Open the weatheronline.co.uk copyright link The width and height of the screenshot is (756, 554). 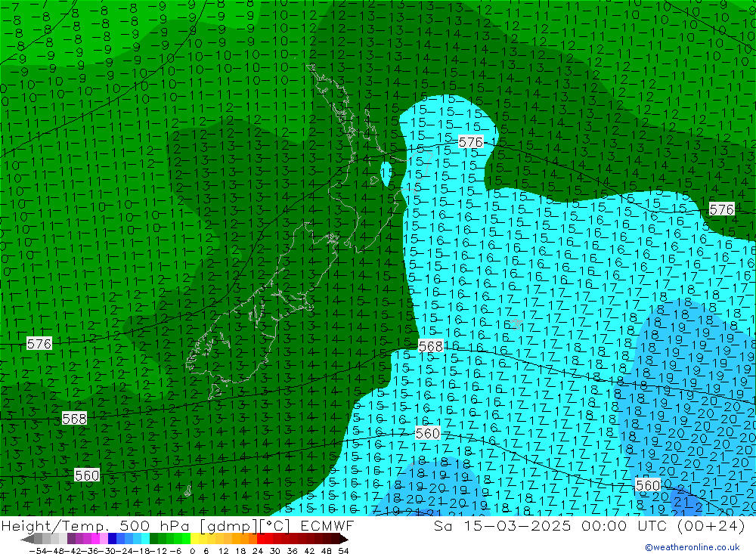(692, 547)
